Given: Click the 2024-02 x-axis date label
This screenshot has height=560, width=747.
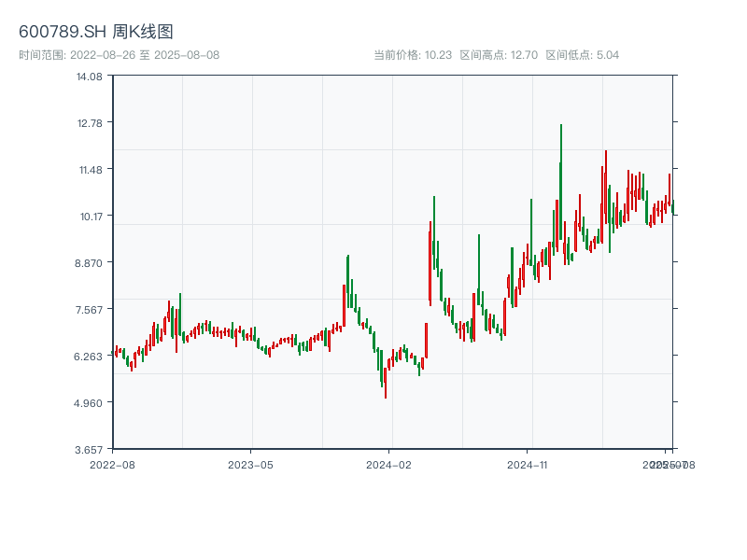Looking at the screenshot, I should 389,464.
